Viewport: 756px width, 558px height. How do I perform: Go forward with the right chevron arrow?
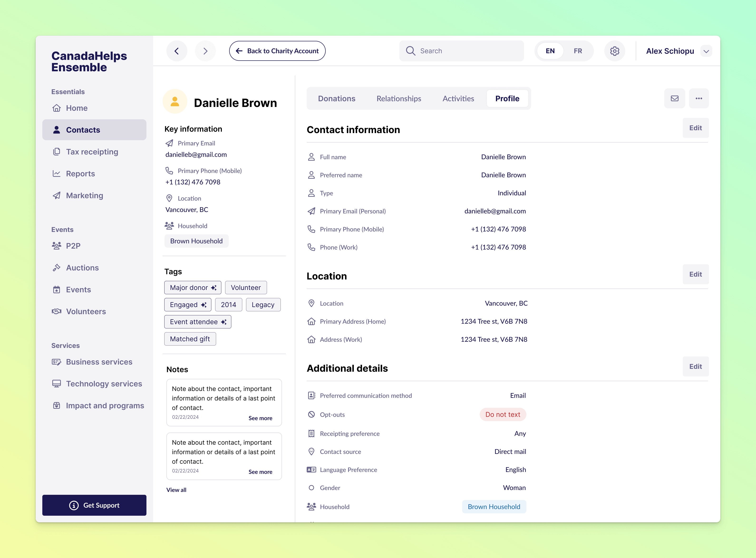click(x=205, y=51)
